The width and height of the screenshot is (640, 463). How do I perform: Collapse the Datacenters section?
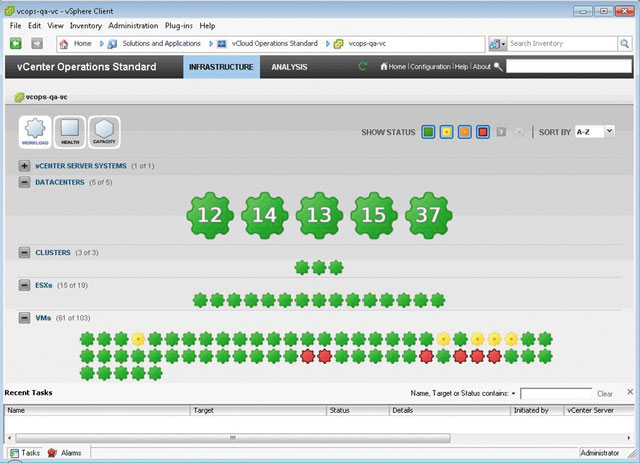pos(24,183)
